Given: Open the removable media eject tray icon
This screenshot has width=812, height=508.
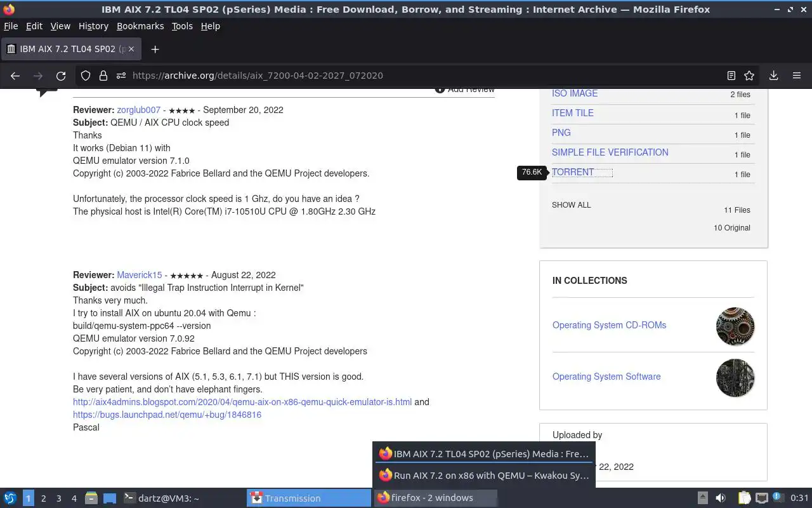Looking at the screenshot, I should tap(703, 498).
